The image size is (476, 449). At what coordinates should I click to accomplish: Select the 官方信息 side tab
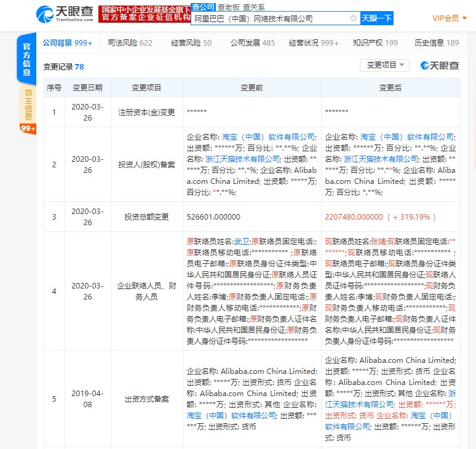(26, 59)
